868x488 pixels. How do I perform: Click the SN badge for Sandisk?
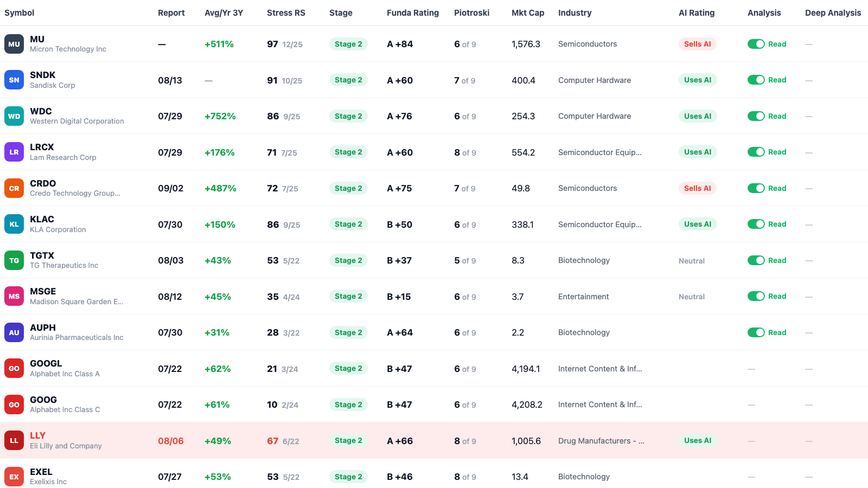pos(14,80)
